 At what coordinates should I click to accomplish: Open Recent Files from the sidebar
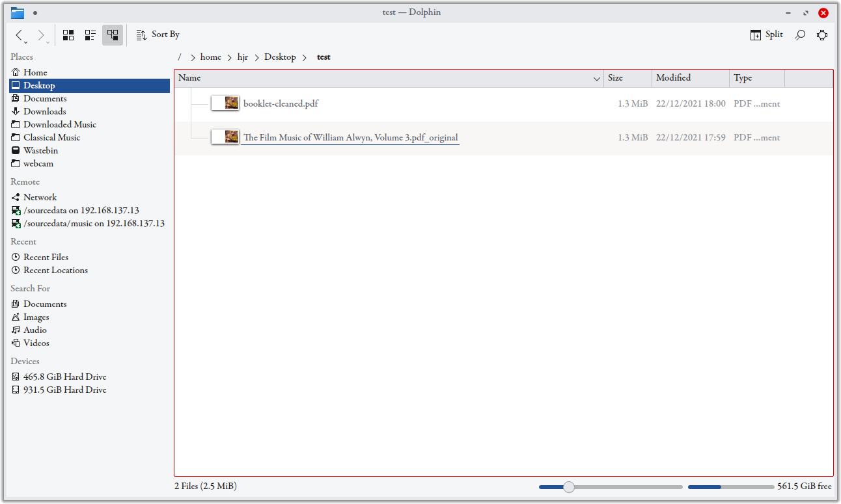[45, 257]
